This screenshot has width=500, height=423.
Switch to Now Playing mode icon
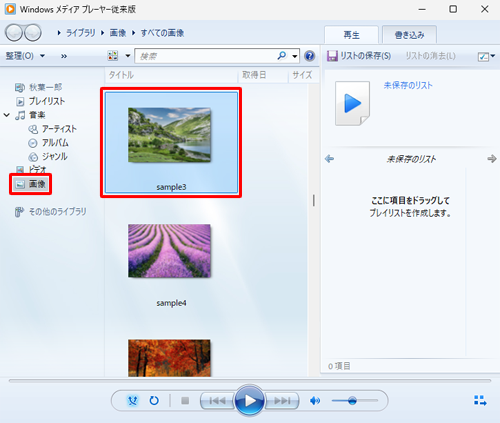click(480, 400)
